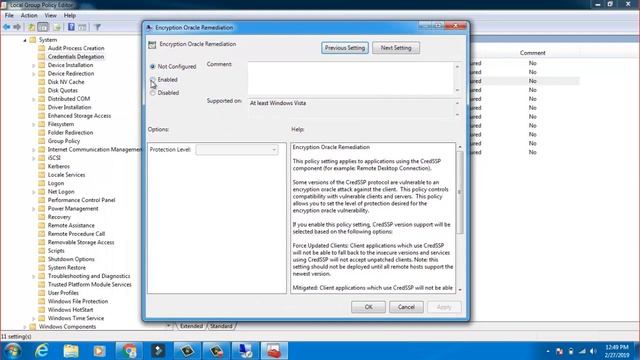The width and height of the screenshot is (640, 360).
Task: Click the policy icon beside the Encryption Oracle Remediation heading
Action: [152, 44]
